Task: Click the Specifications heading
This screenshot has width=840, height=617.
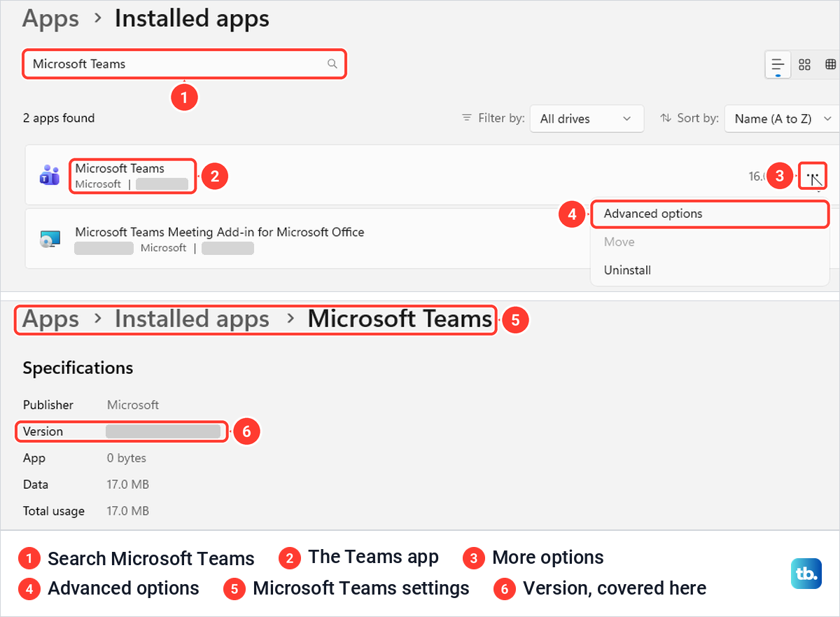Action: point(78,368)
